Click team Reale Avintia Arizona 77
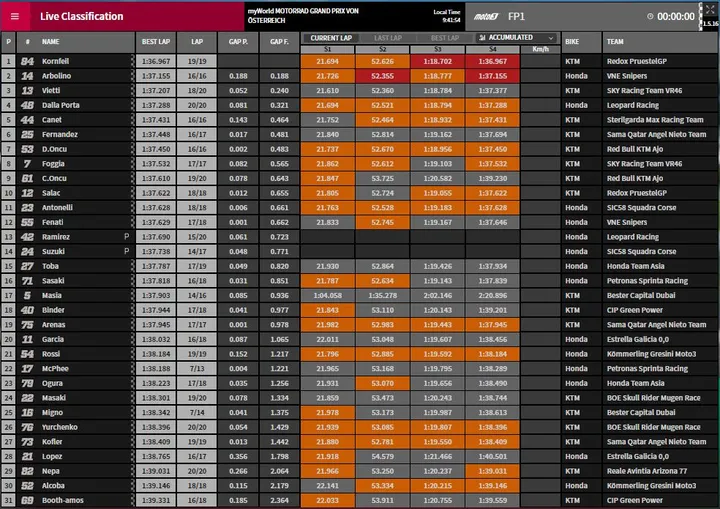 click(x=647, y=471)
